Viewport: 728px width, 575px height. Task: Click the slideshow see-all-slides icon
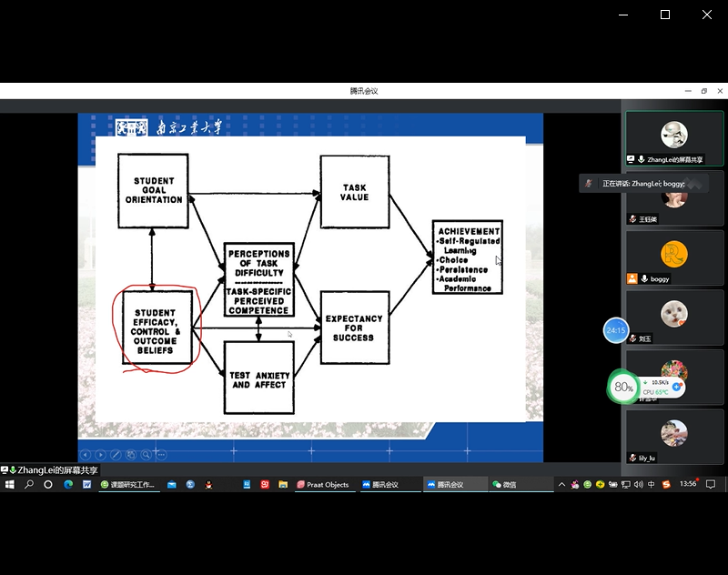click(131, 454)
